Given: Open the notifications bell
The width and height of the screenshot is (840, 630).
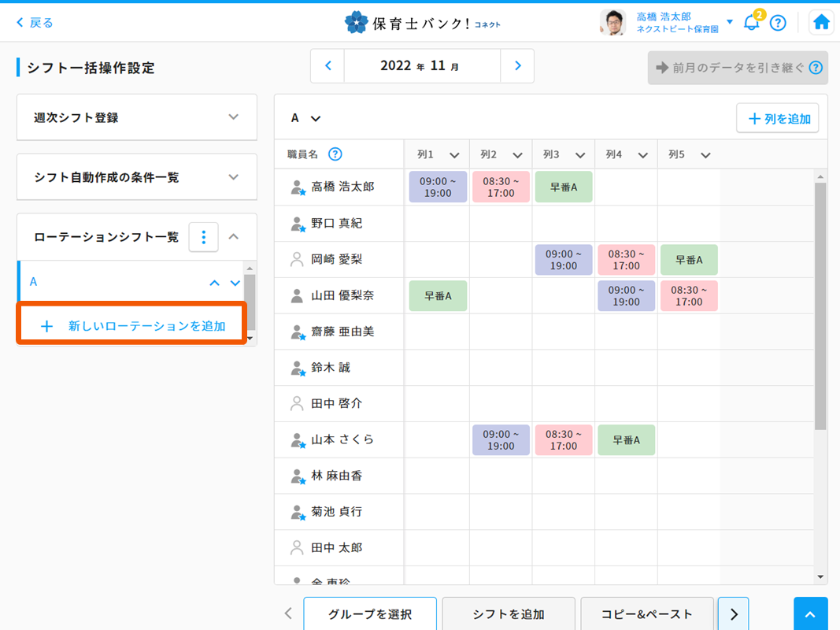Looking at the screenshot, I should 751,23.
